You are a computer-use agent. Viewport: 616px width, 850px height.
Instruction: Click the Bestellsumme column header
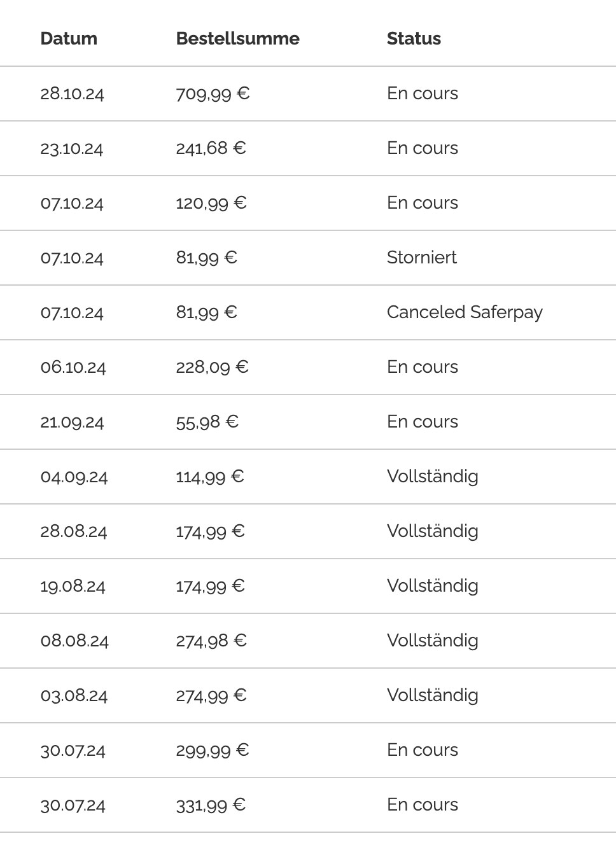(237, 38)
